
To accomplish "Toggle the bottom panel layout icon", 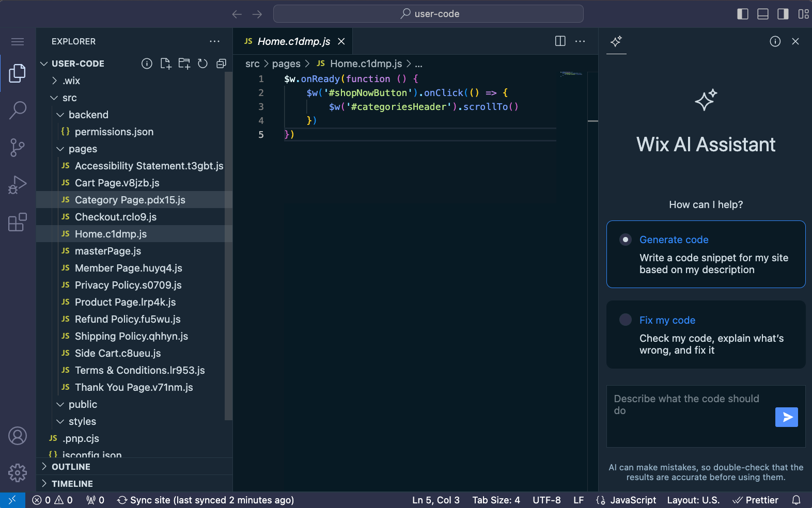I will pyautogui.click(x=762, y=14).
